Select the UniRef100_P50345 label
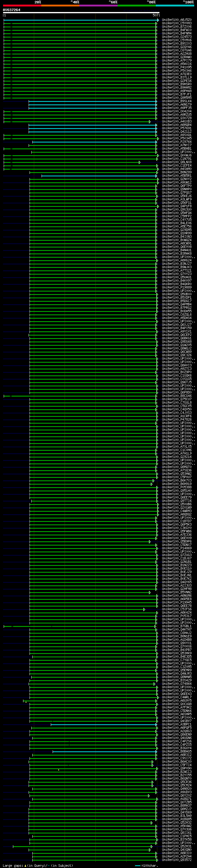Screen dimensions: 197x868 click(x=177, y=138)
